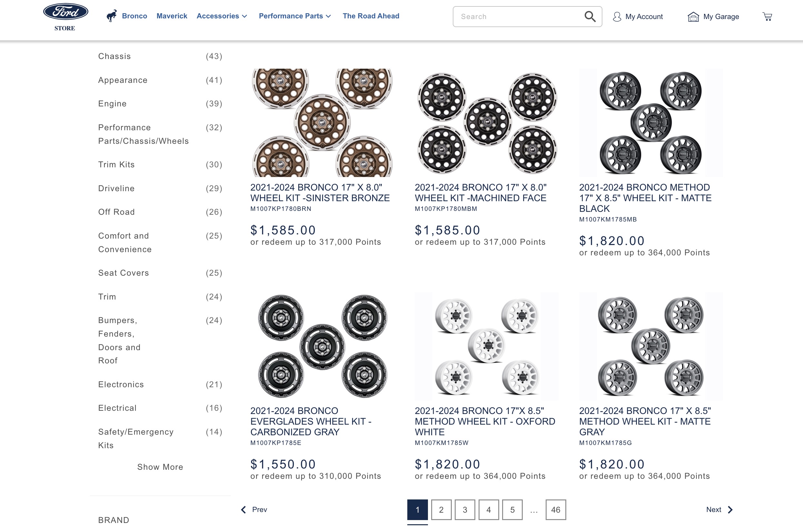Open the My Garage icon
803x532 pixels.
[693, 16]
